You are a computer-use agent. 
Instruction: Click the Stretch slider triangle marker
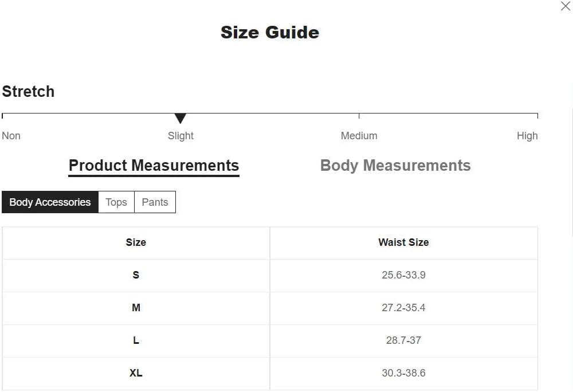point(180,119)
